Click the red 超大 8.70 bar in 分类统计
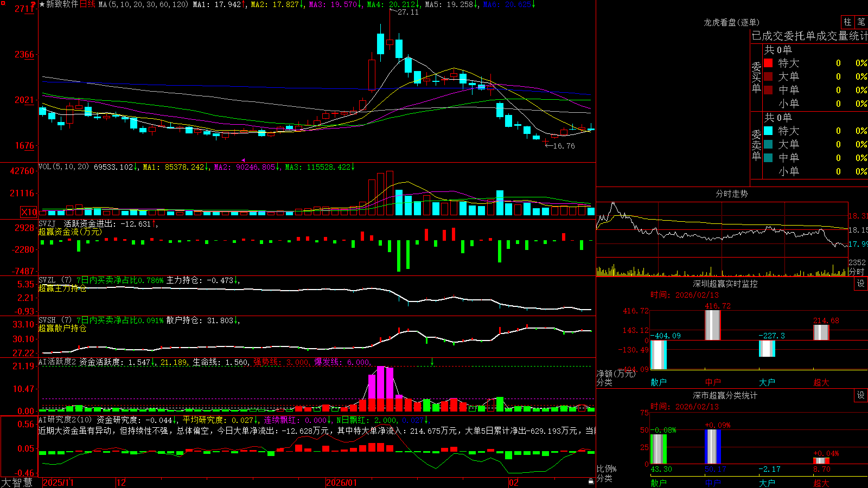The image size is (868, 488). 821,461
